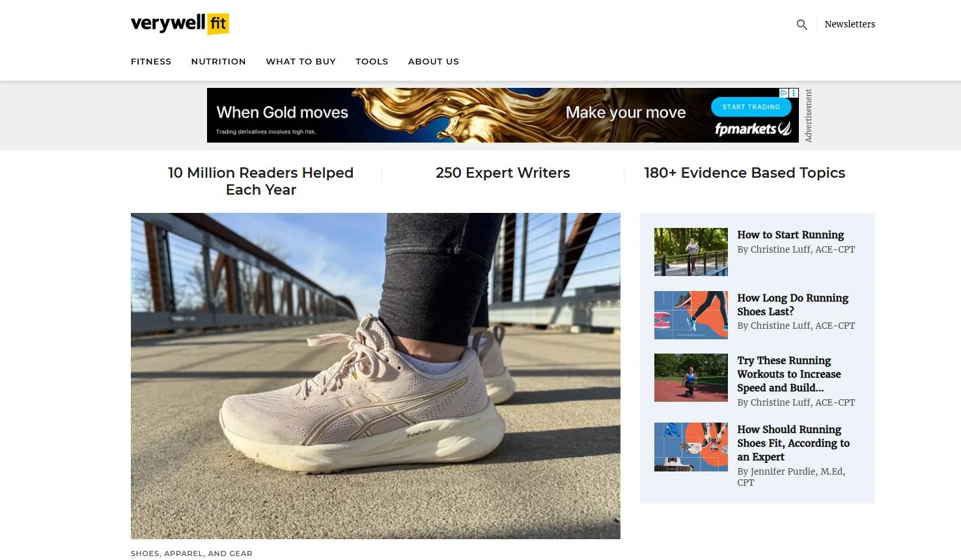Click the Shoes, Apparel, and Gear category label

point(191,553)
